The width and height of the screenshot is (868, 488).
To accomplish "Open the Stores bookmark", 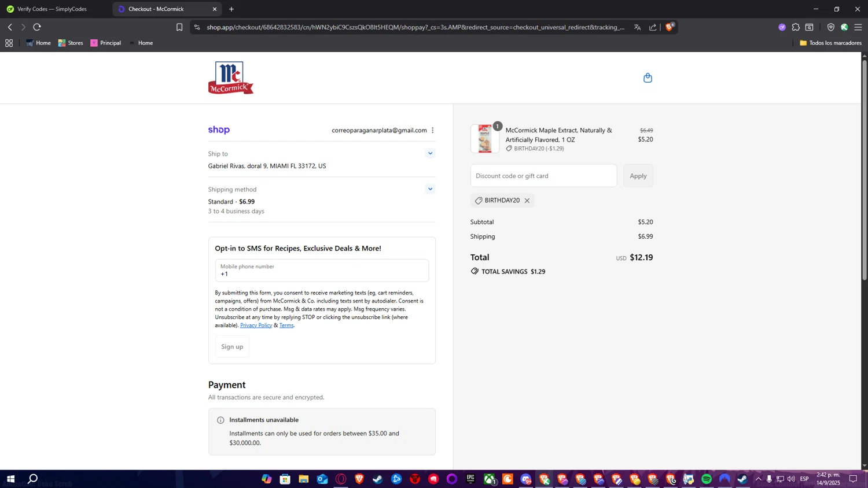I will (71, 43).
